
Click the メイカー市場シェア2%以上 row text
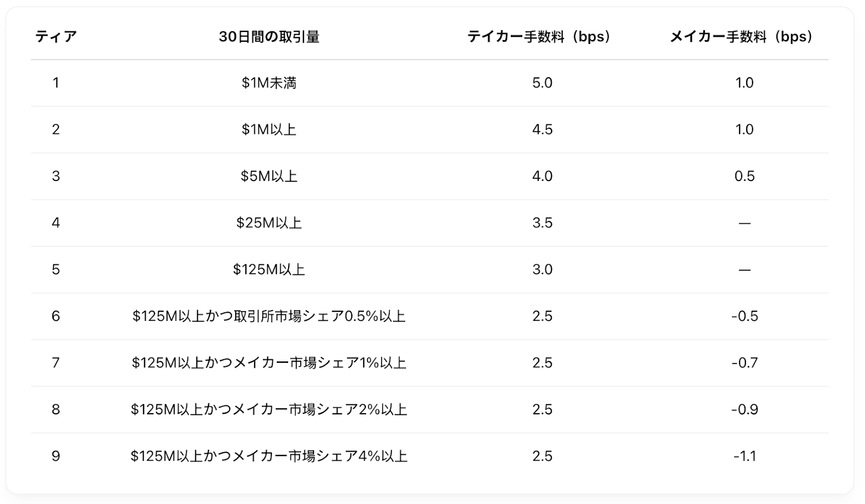[x=269, y=409]
